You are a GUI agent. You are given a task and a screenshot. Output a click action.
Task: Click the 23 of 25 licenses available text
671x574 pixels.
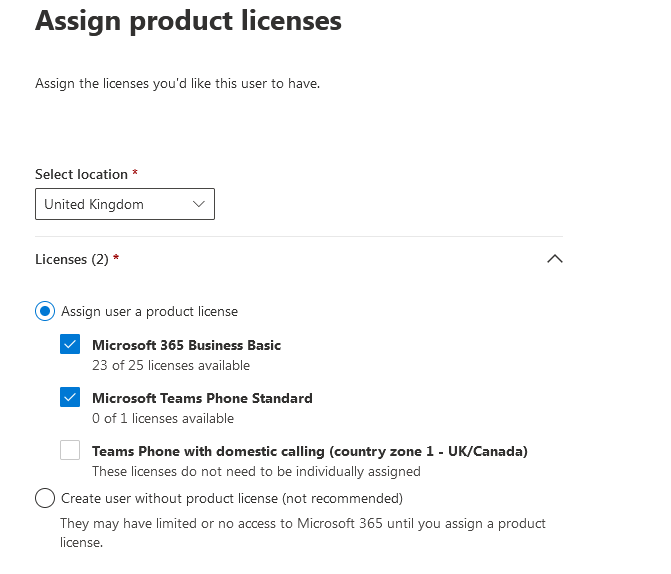click(171, 366)
